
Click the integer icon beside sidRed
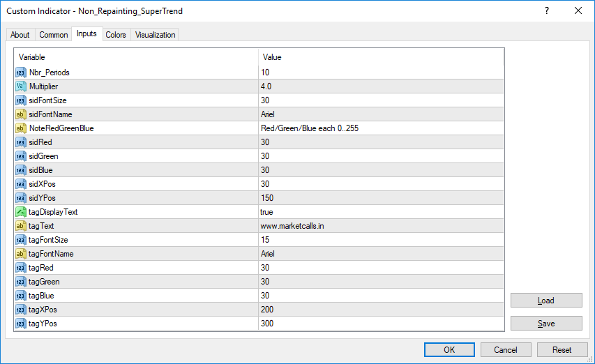pos(20,142)
